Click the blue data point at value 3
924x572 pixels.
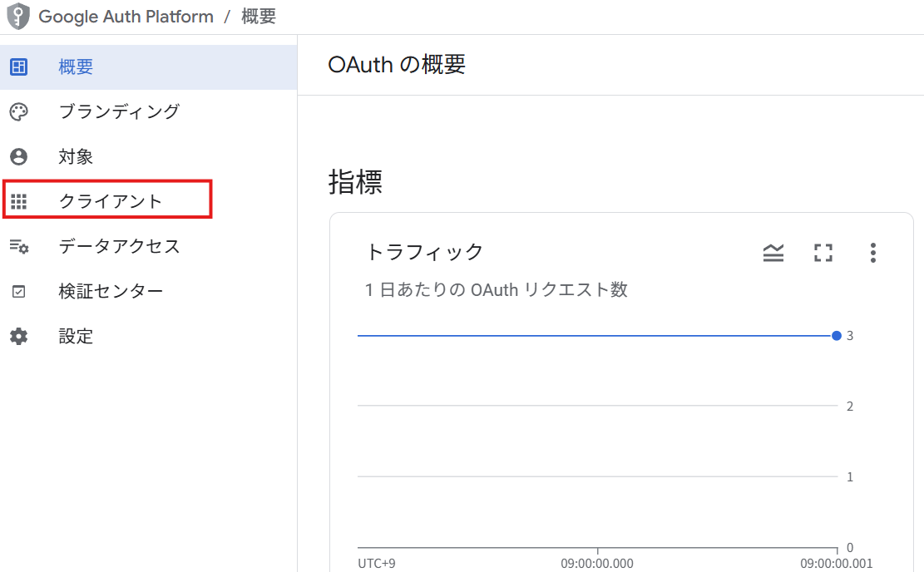point(836,336)
